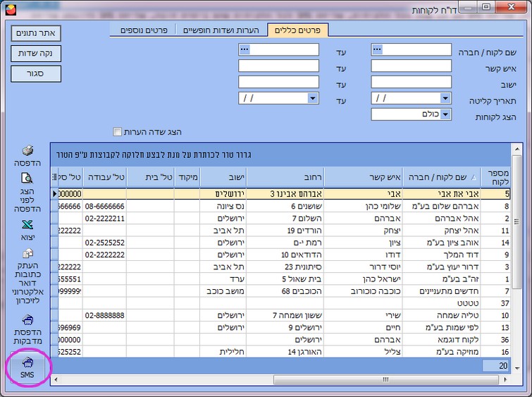Click the ellipsis lookup button beside customer name field
The height and width of the screenshot is (397, 532).
click(x=377, y=50)
